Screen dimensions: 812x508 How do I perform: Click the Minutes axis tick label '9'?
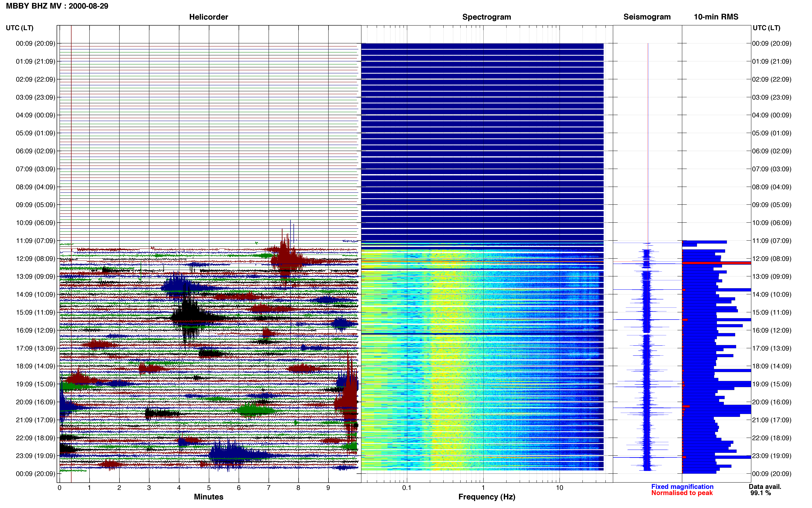coord(328,488)
